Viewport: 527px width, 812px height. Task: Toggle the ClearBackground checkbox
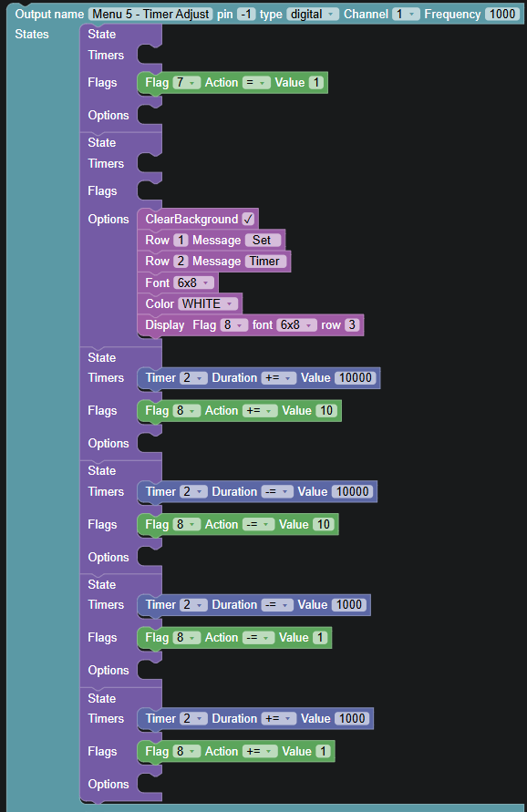(x=248, y=219)
